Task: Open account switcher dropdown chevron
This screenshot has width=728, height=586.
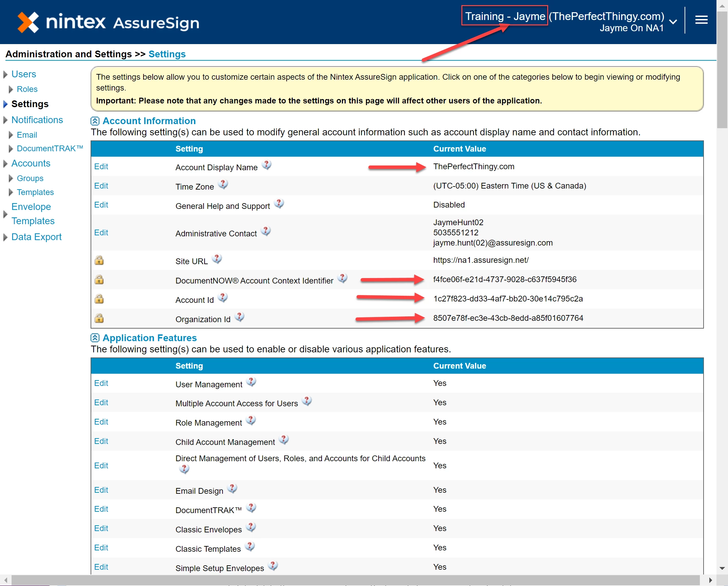Action: [673, 22]
